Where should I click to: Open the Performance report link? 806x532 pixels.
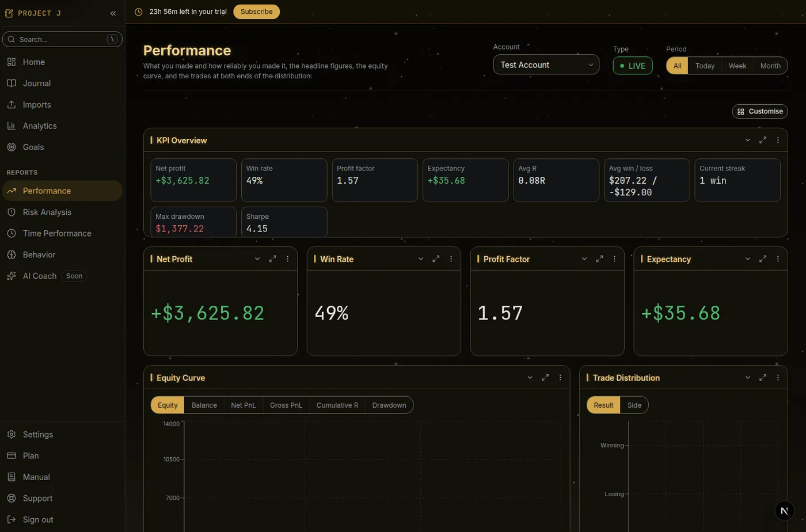pos(62,191)
